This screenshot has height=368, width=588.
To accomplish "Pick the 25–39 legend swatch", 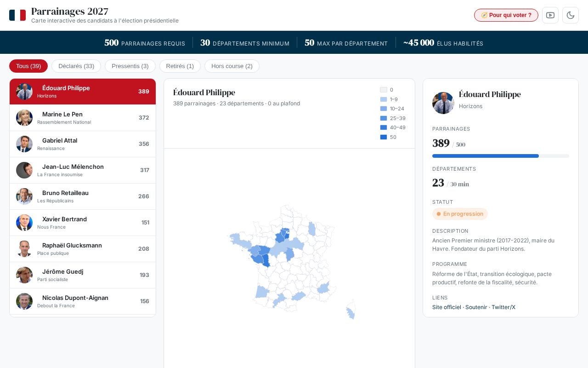I will 384,118.
